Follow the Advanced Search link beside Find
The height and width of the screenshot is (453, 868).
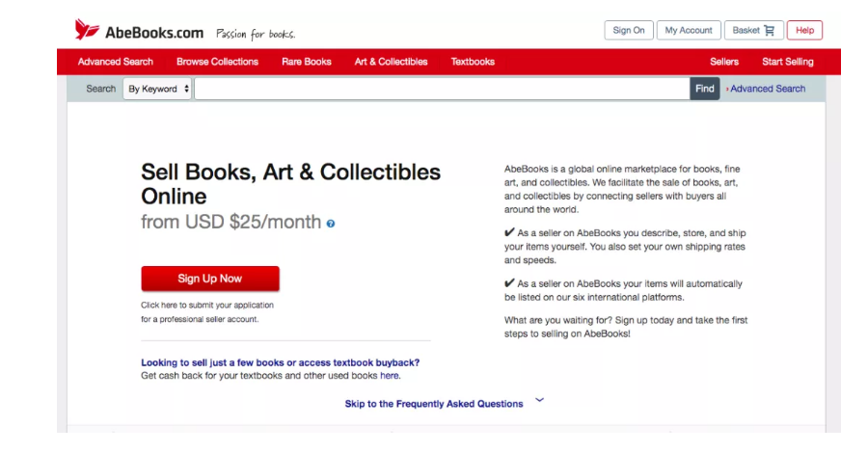767,89
